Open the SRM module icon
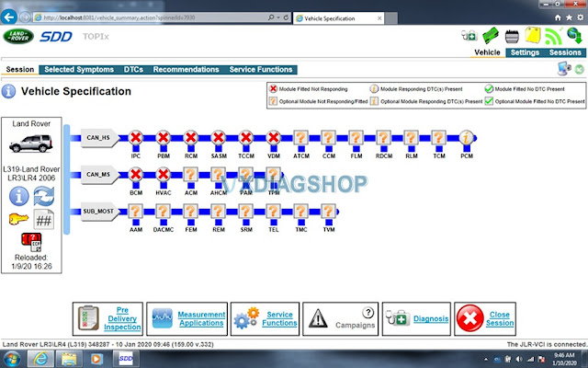The image size is (588, 368). [246, 212]
